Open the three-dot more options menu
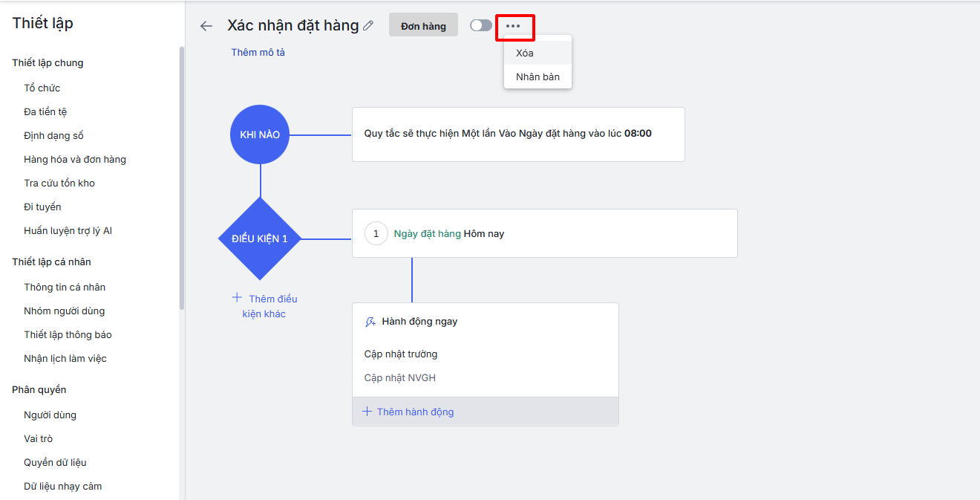Screen dimensions: 980x500 (x=513, y=26)
